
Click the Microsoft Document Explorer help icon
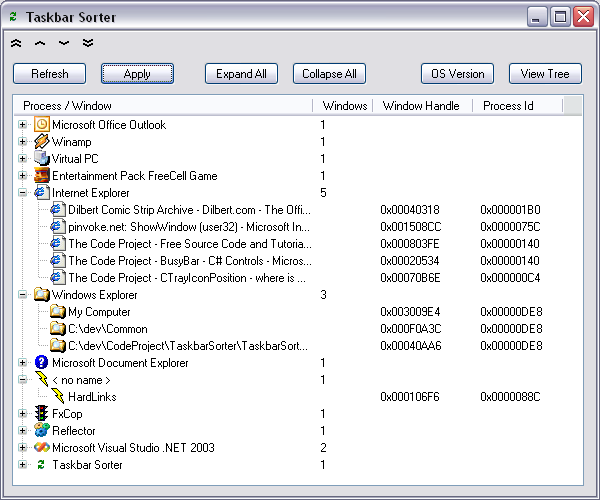(x=42, y=362)
